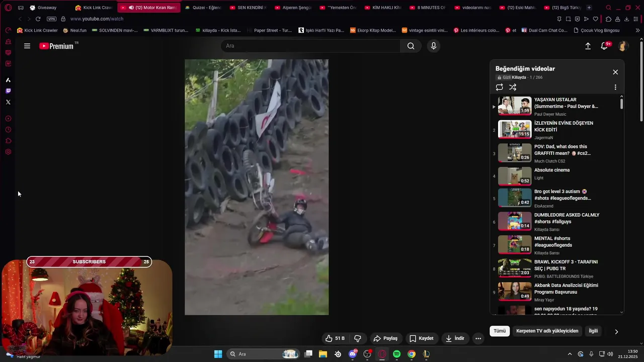
Task: Open more actions menu beside İndir
Action: coord(478,338)
